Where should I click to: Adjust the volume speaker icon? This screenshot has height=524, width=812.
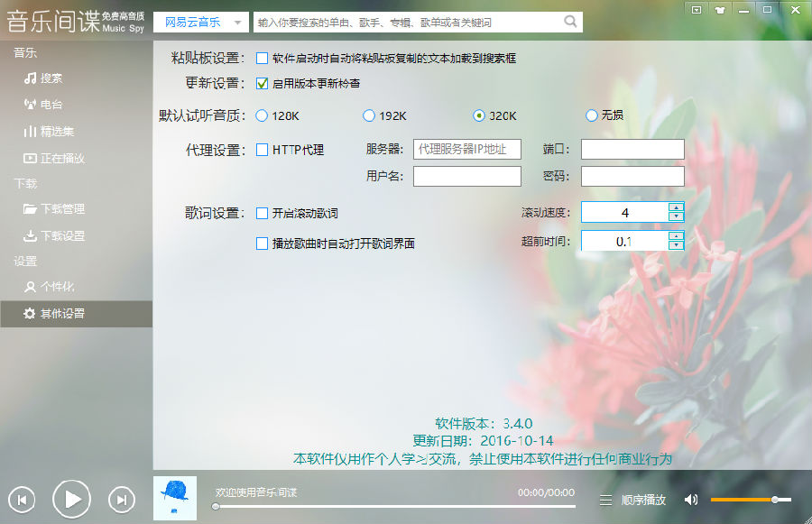692,499
